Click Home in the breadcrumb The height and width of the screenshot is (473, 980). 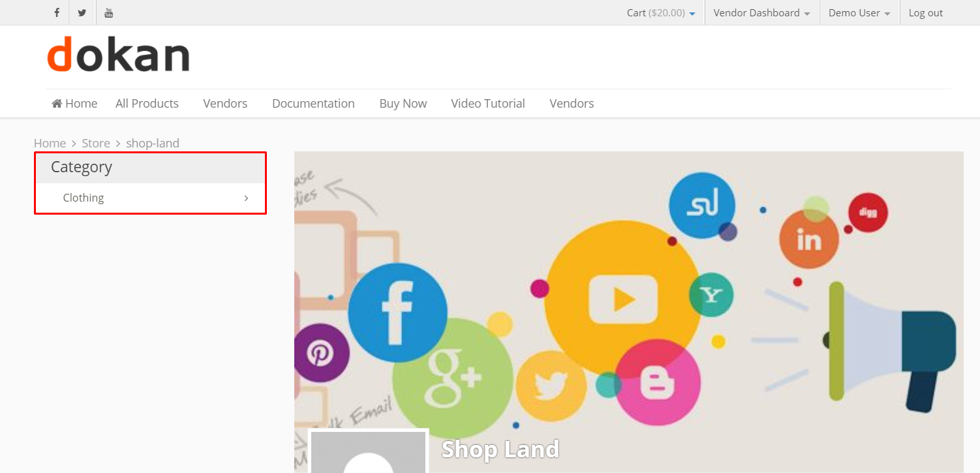(x=50, y=143)
